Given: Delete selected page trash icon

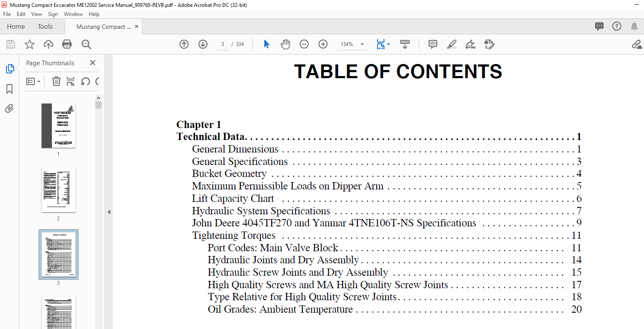Looking at the screenshot, I should 56,81.
